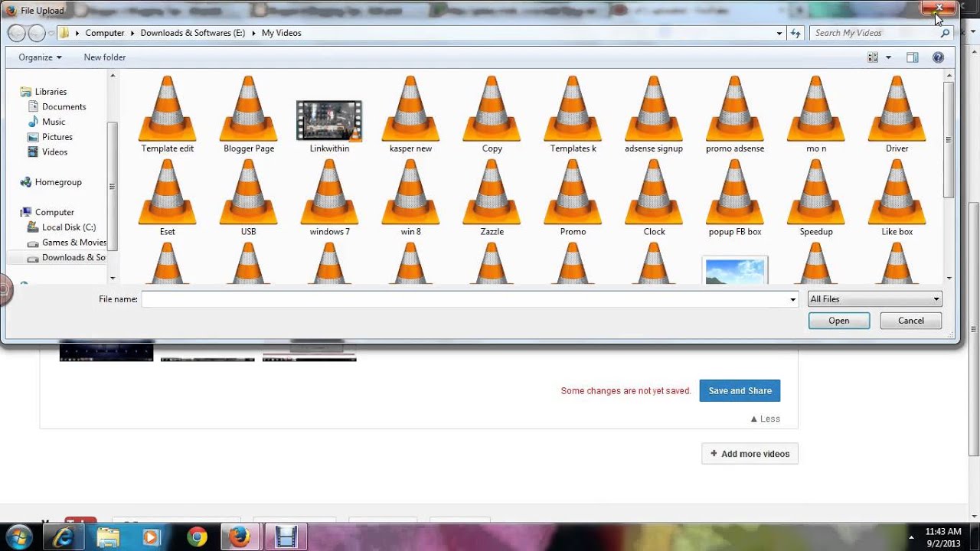980x551 pixels.
Task: Select the Driver video file
Action: 897,115
